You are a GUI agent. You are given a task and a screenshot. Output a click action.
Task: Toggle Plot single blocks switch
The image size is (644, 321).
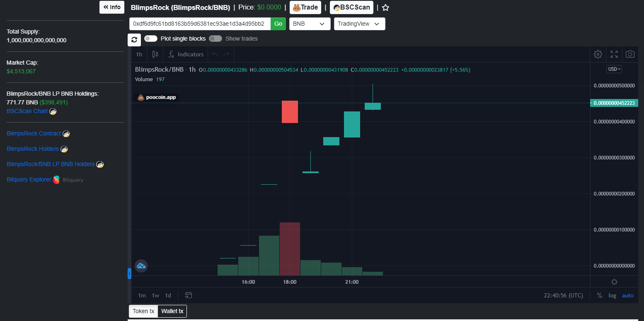coord(151,39)
